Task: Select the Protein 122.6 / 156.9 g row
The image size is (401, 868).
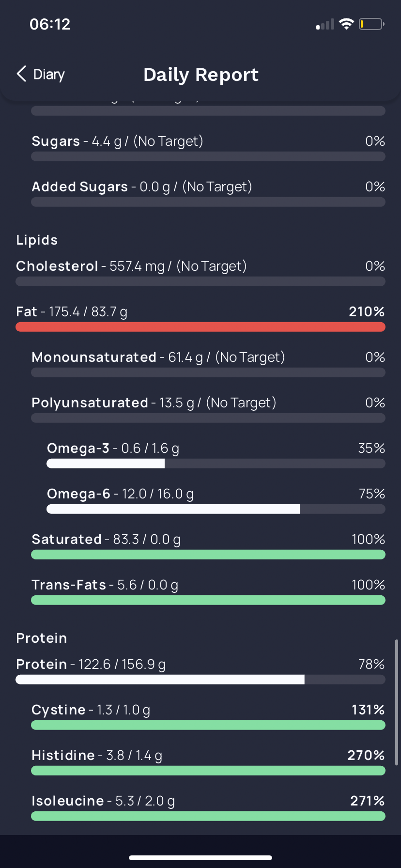Action: click(x=200, y=671)
